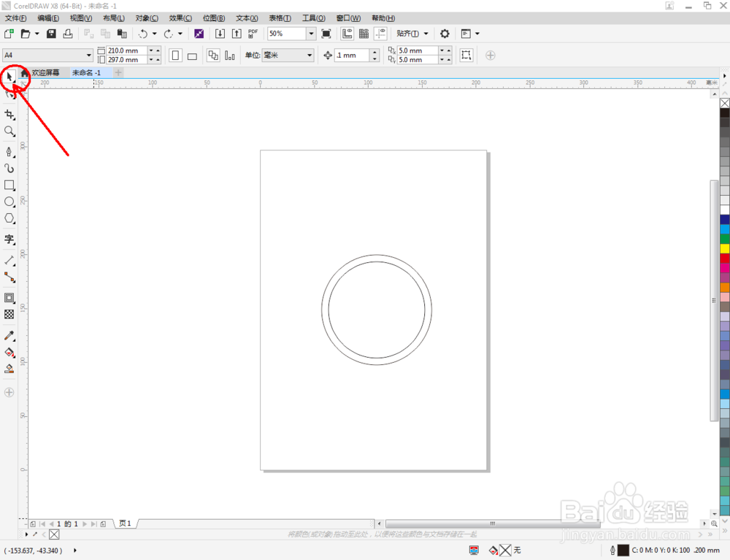Go to the next page arrow
Viewport: 730px width, 560px height.
point(84,523)
